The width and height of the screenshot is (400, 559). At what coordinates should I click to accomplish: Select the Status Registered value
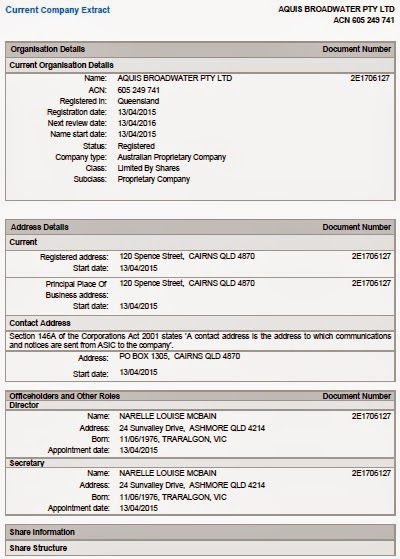pos(136,146)
